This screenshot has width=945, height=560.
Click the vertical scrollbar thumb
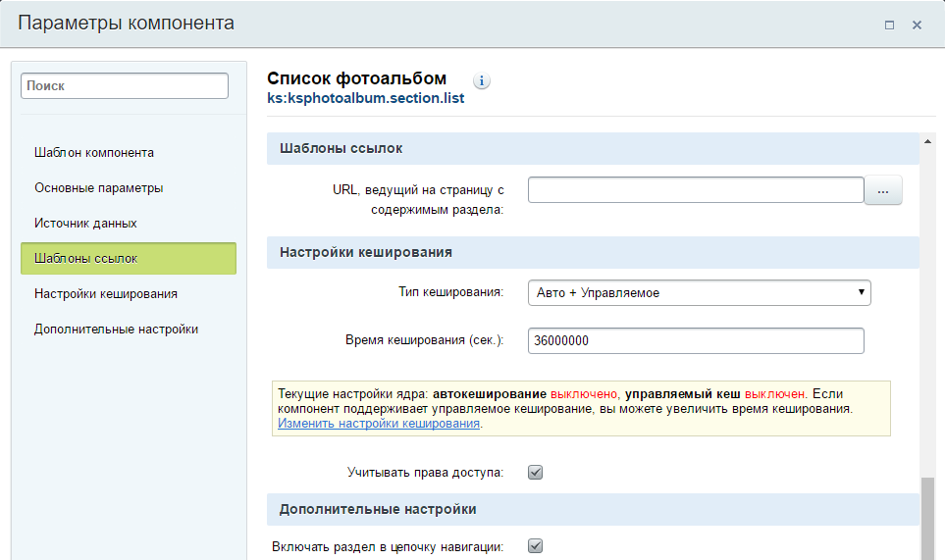tap(927, 519)
